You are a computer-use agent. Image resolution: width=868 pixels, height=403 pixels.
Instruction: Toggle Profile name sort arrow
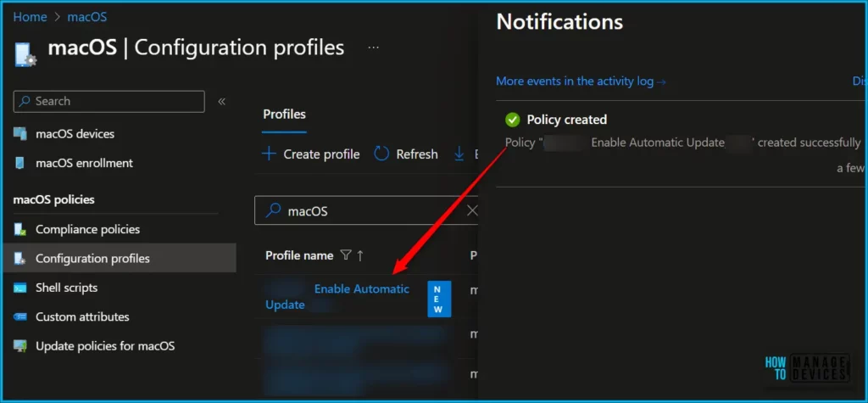[x=360, y=255]
